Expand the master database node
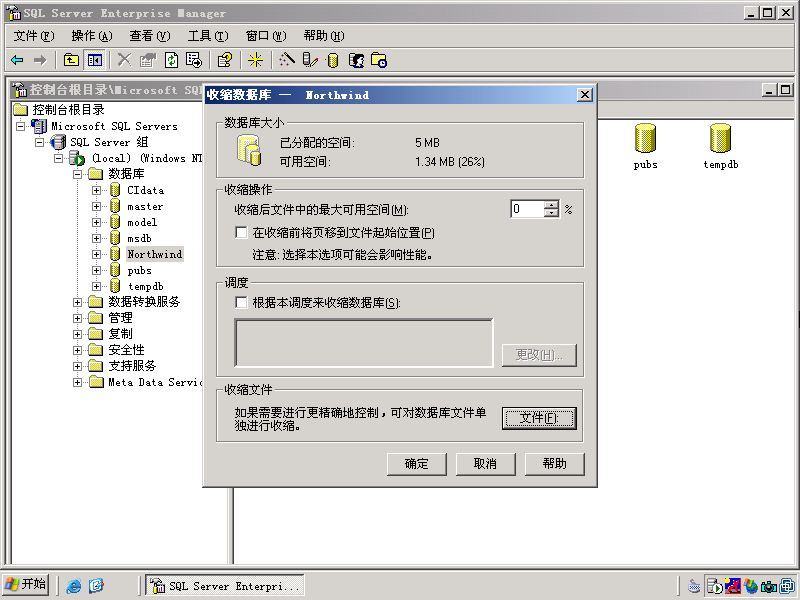Viewport: 800px width, 600px height. coord(96,206)
